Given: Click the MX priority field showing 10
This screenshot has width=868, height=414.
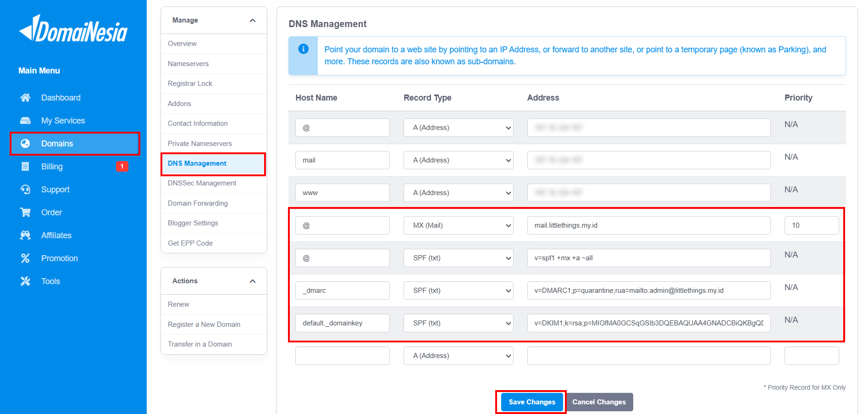Looking at the screenshot, I should pyautogui.click(x=811, y=225).
